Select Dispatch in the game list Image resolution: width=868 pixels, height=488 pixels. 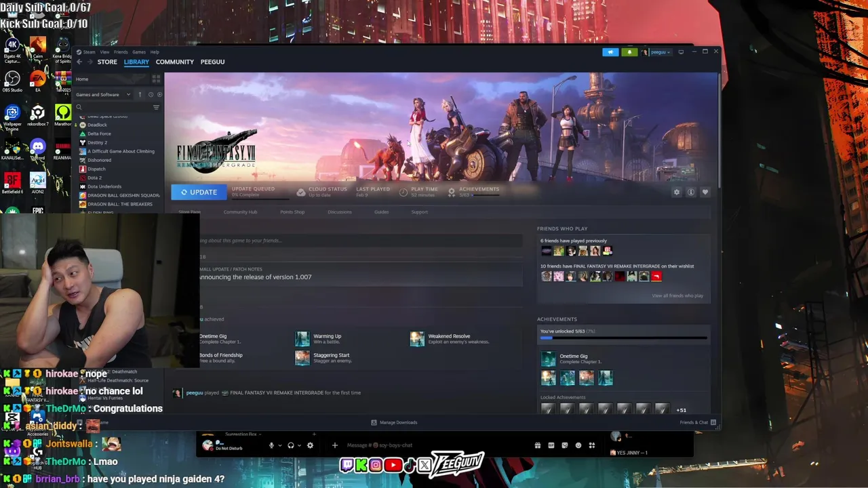[x=96, y=169]
